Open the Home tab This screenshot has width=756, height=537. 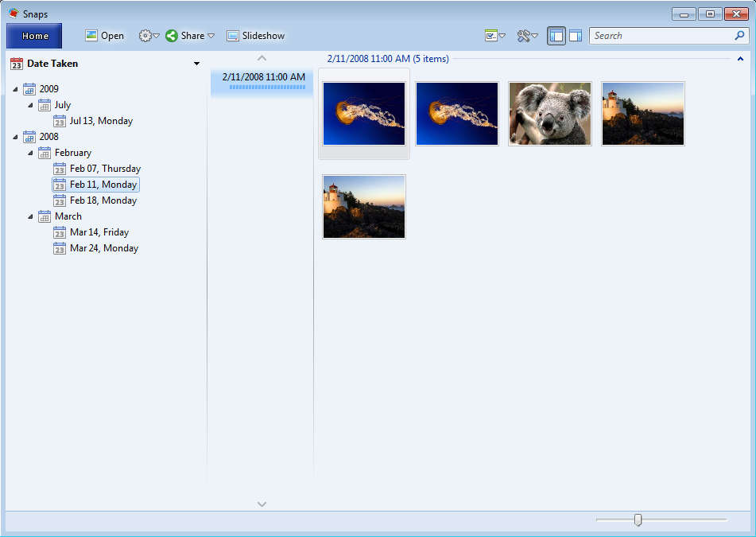coord(34,36)
